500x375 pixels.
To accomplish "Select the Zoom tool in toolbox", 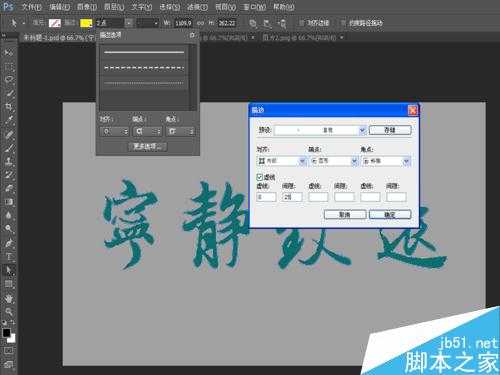I will point(9,312).
